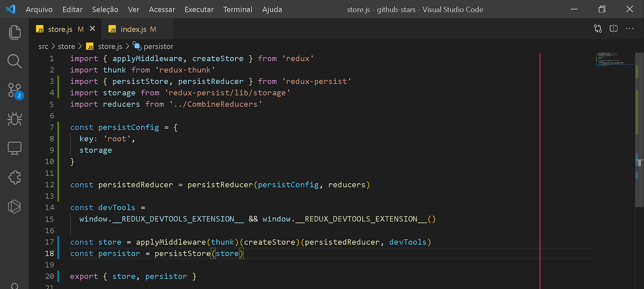Click line number 18 in gutter

[x=49, y=254]
